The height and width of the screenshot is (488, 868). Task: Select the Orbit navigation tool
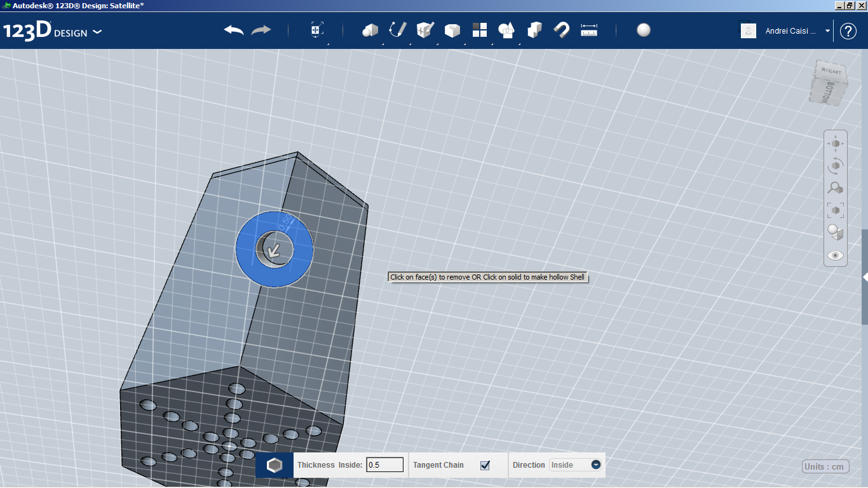click(836, 166)
